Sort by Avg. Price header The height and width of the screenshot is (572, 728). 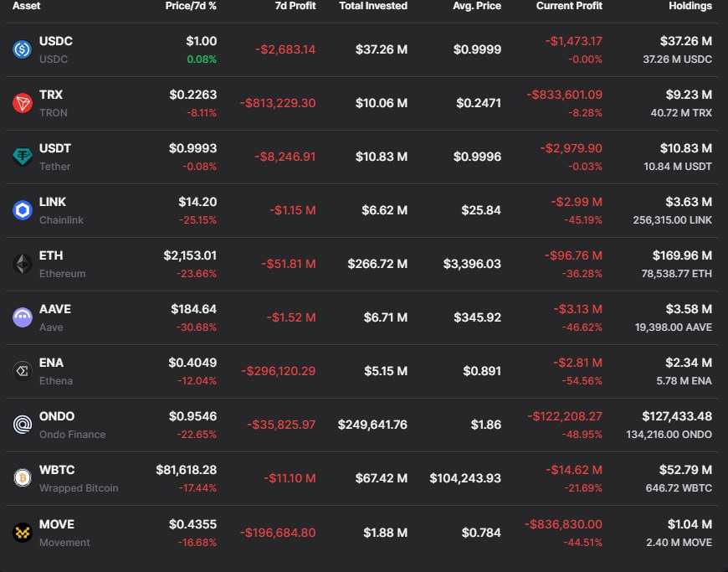(x=477, y=6)
